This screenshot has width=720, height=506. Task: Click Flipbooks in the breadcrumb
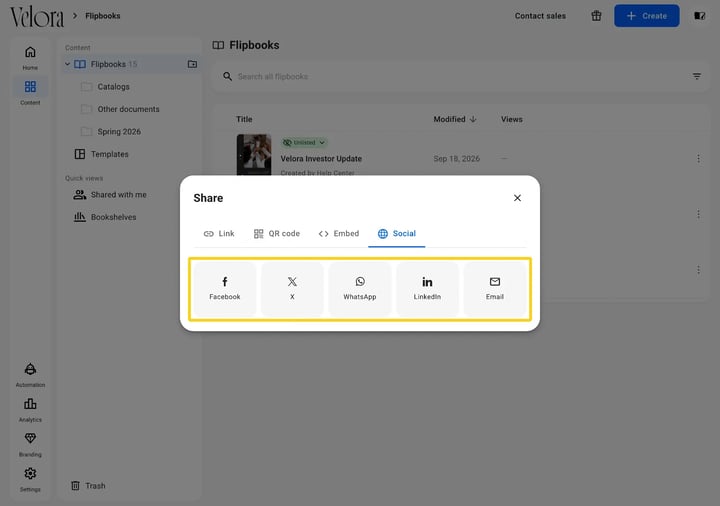coord(103,16)
